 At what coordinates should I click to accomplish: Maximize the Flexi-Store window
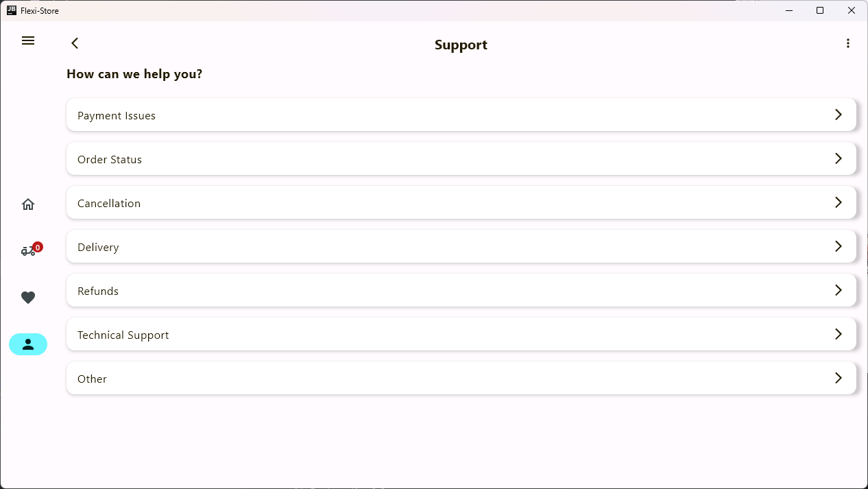[820, 10]
